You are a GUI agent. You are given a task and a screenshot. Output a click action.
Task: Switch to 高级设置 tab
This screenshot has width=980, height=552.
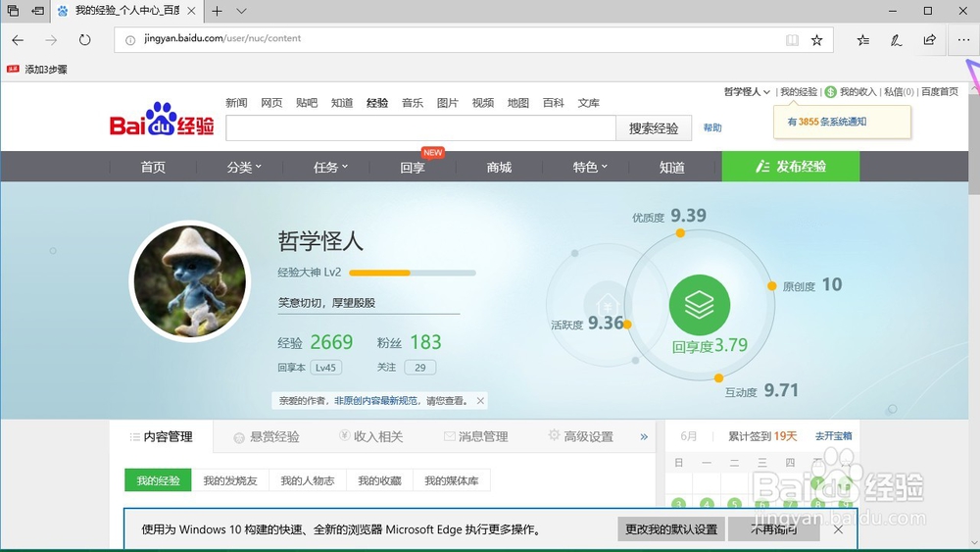(581, 436)
